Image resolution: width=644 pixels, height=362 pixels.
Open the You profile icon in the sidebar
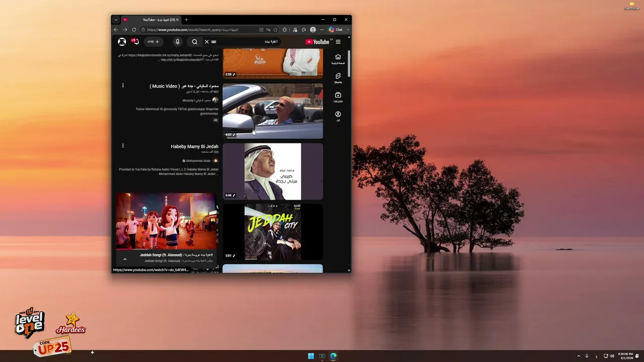[x=338, y=116]
